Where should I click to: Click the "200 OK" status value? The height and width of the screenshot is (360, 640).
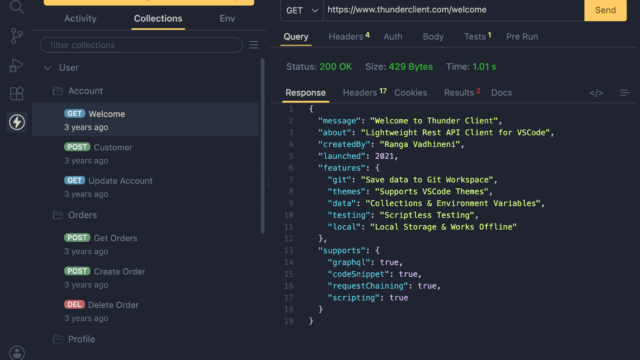point(336,67)
